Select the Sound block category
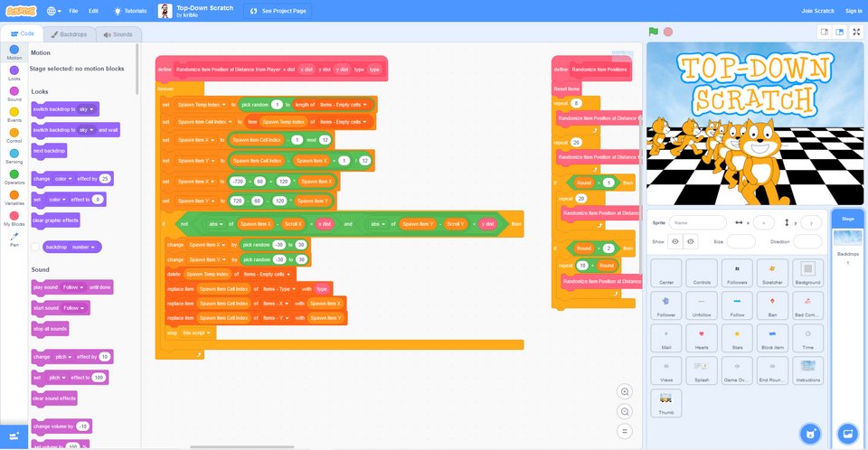This screenshot has width=868, height=450. point(14,94)
